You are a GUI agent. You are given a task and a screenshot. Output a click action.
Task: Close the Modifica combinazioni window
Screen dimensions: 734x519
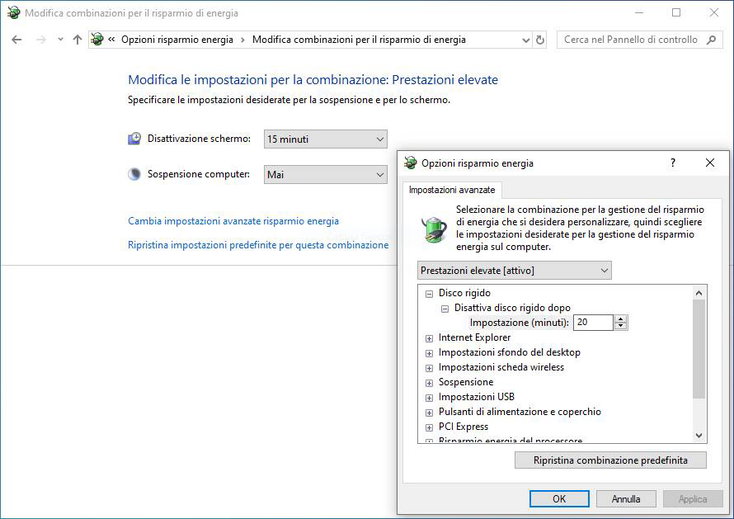point(713,13)
